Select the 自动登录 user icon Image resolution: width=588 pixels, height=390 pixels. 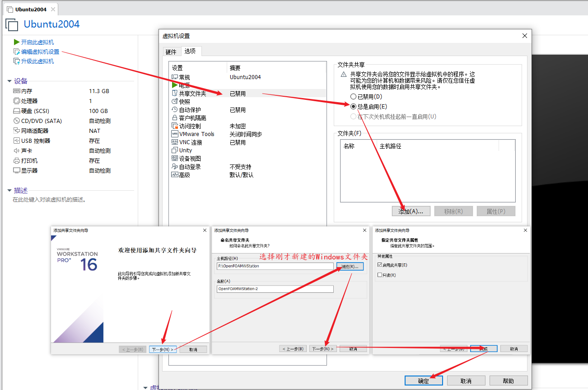175,167
